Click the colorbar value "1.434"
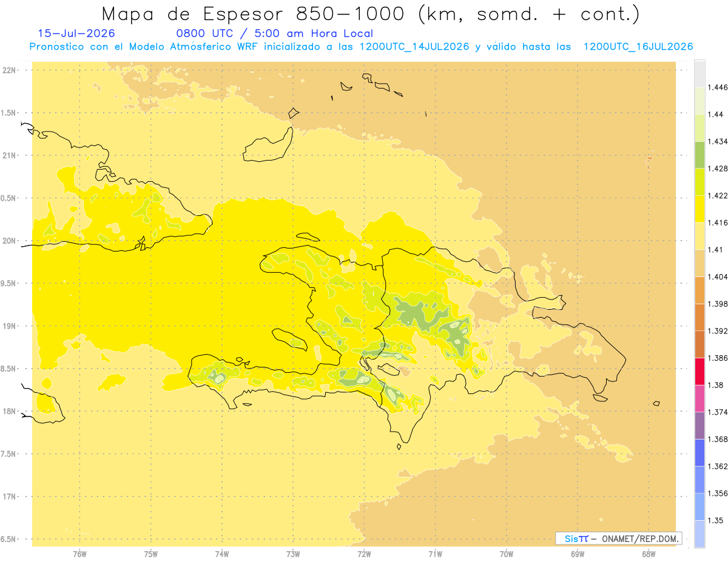The image size is (728, 562). coord(718,141)
